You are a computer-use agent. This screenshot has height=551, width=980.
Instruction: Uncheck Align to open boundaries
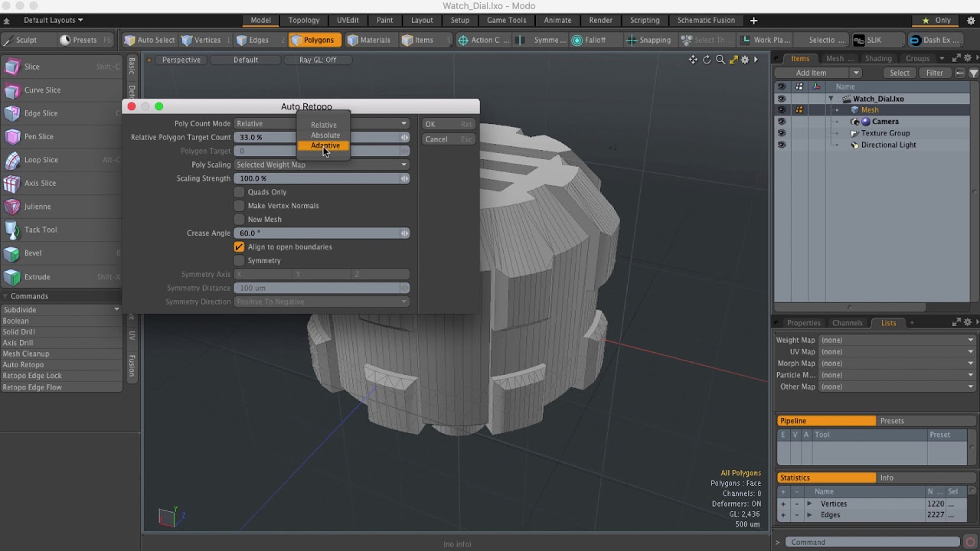pos(239,247)
